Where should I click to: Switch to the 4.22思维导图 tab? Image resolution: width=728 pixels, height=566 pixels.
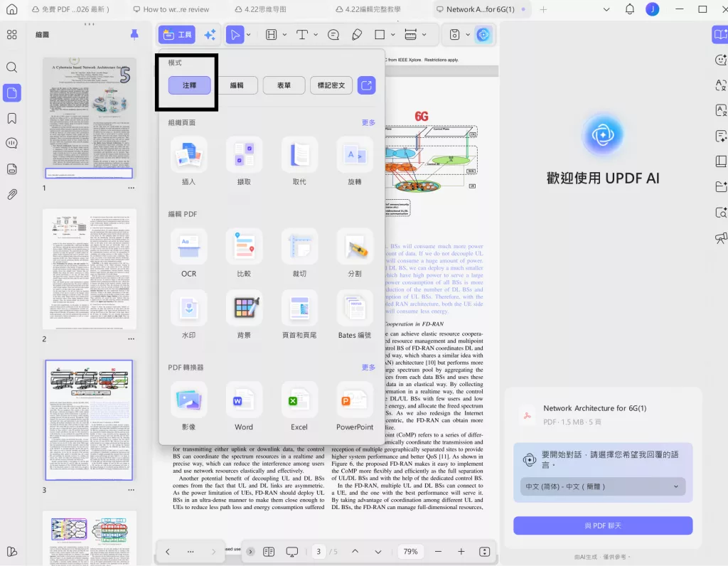point(260,9)
